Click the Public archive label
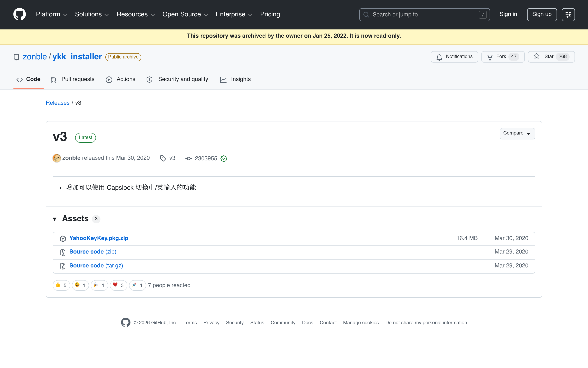The height and width of the screenshot is (368, 588). pyautogui.click(x=123, y=57)
